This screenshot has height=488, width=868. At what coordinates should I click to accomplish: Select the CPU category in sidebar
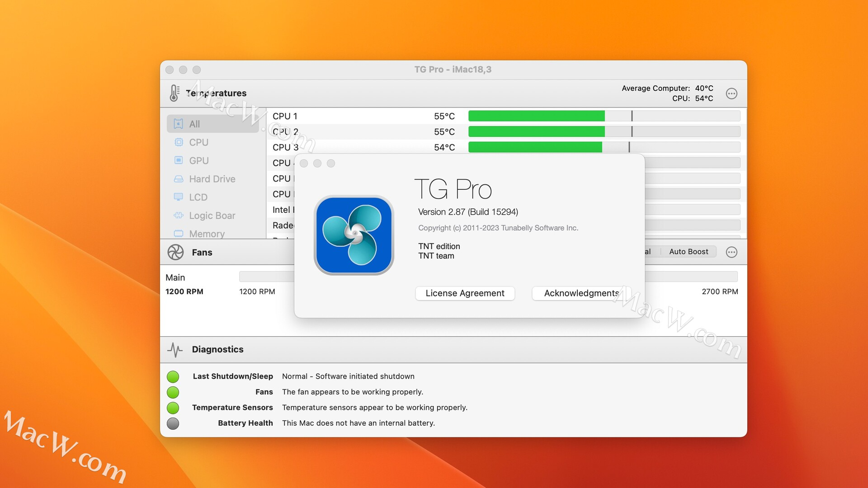click(x=213, y=142)
